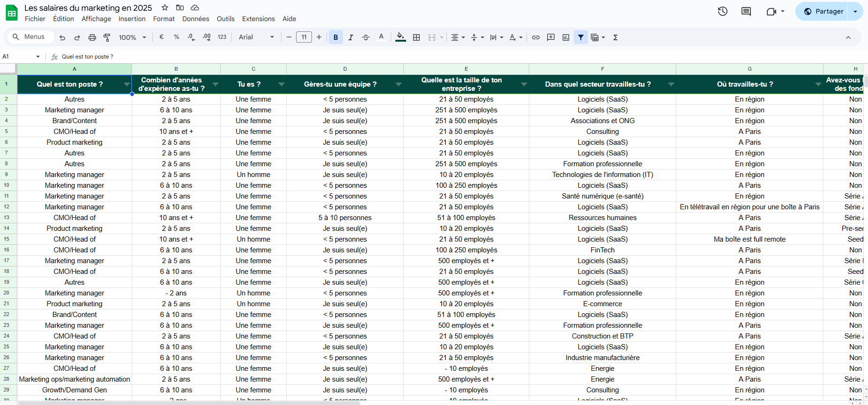Open horizontal align dropdown

(x=458, y=37)
